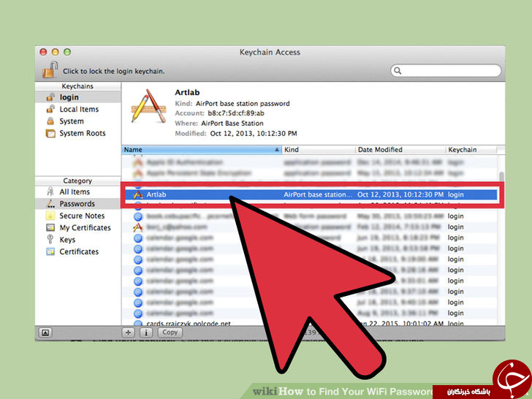Click the AirPort base station kind cell
Screen dimensions: 532x399
pos(318,194)
